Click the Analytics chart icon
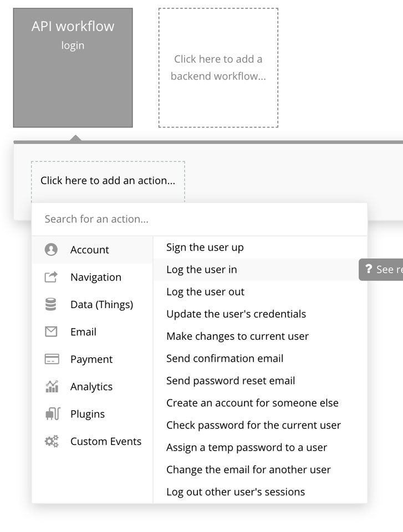Screen dimensions: 403x532 (x=51, y=386)
